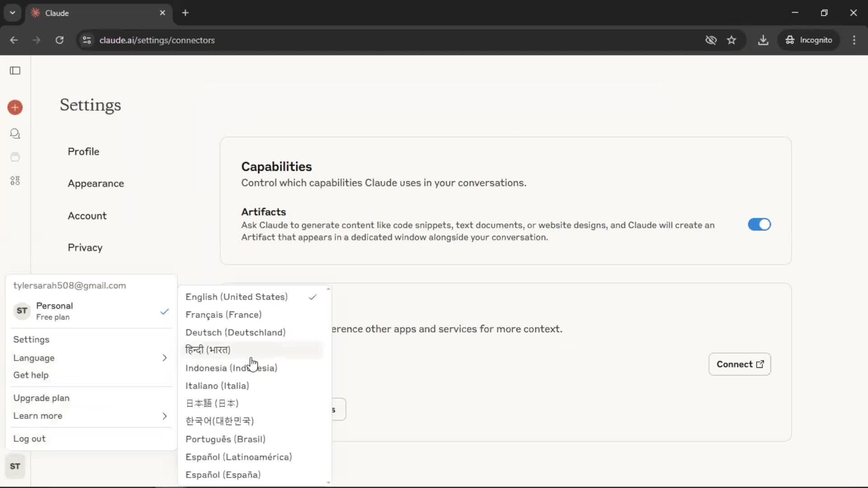Select Español (España) language
The width and height of the screenshot is (868, 488).
pyautogui.click(x=252, y=475)
